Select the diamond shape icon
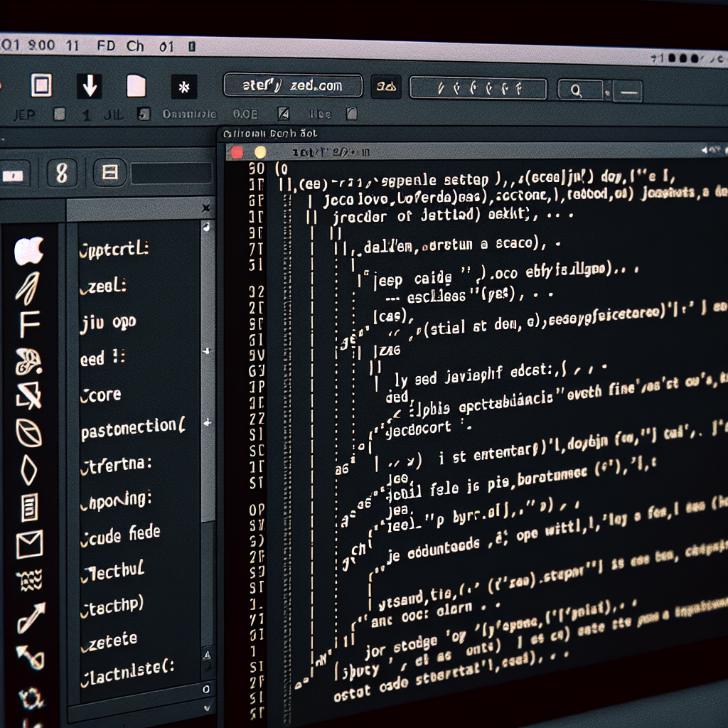 click(x=28, y=470)
